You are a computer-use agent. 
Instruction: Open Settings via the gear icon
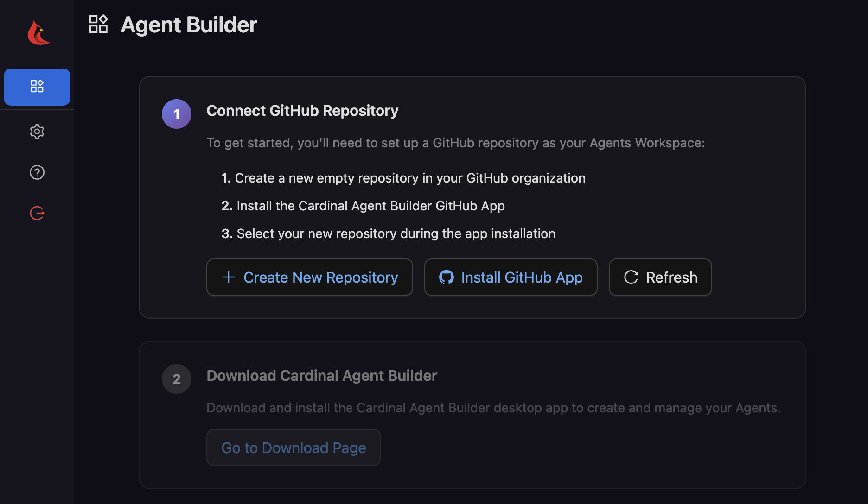click(37, 132)
